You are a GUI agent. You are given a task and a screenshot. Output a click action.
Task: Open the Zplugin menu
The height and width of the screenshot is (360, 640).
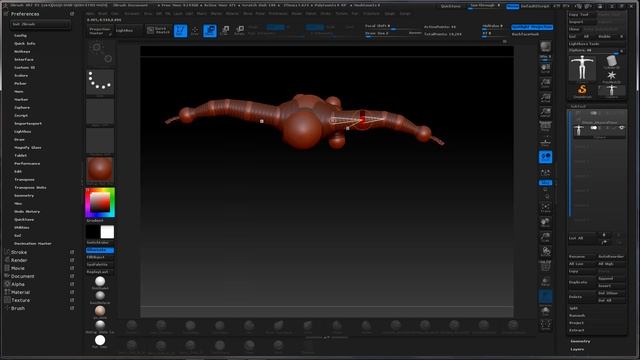pyautogui.click(x=390, y=13)
